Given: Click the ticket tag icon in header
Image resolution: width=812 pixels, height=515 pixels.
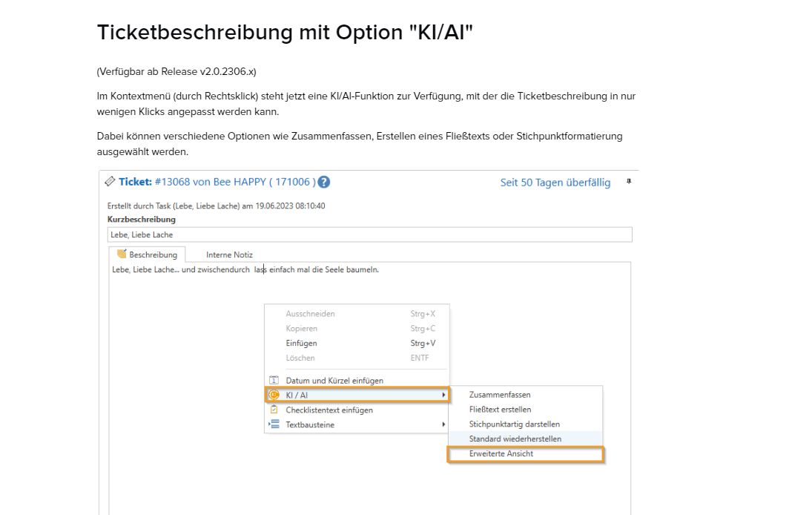Looking at the screenshot, I should 110,182.
